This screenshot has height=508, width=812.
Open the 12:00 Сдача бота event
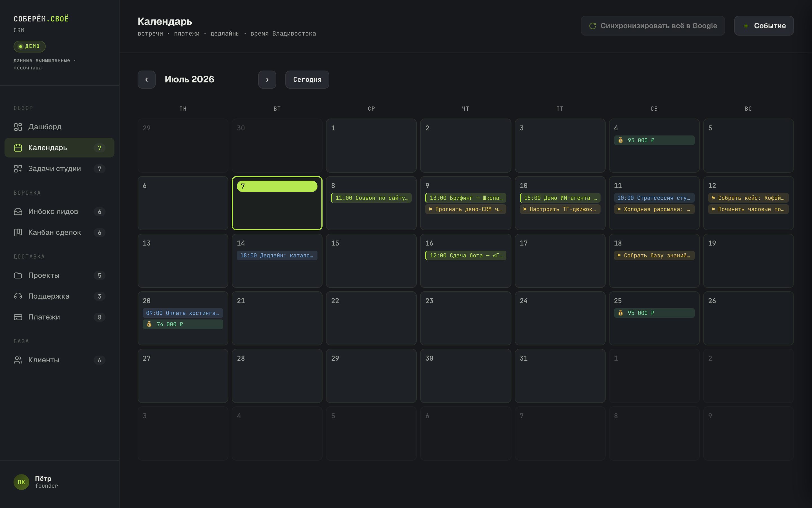coord(465,256)
